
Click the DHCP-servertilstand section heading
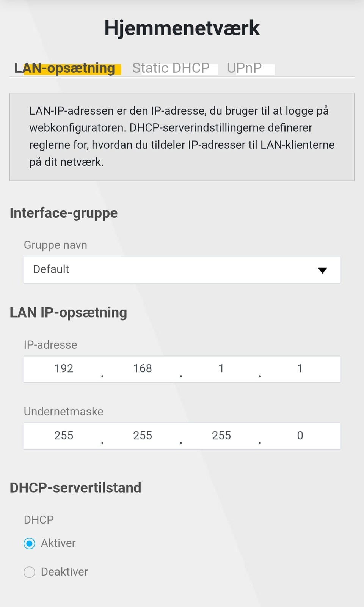point(75,488)
